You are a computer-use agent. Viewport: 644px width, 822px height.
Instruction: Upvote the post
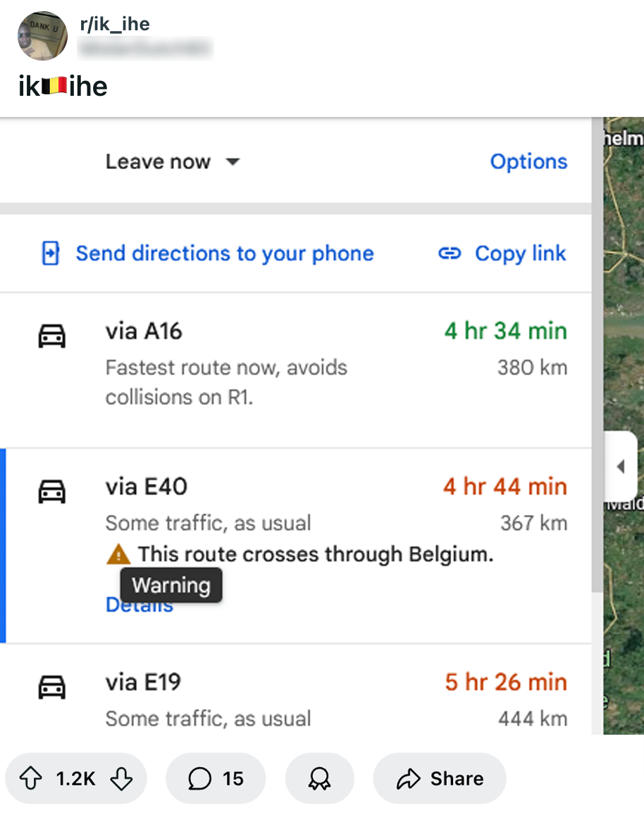(x=29, y=778)
